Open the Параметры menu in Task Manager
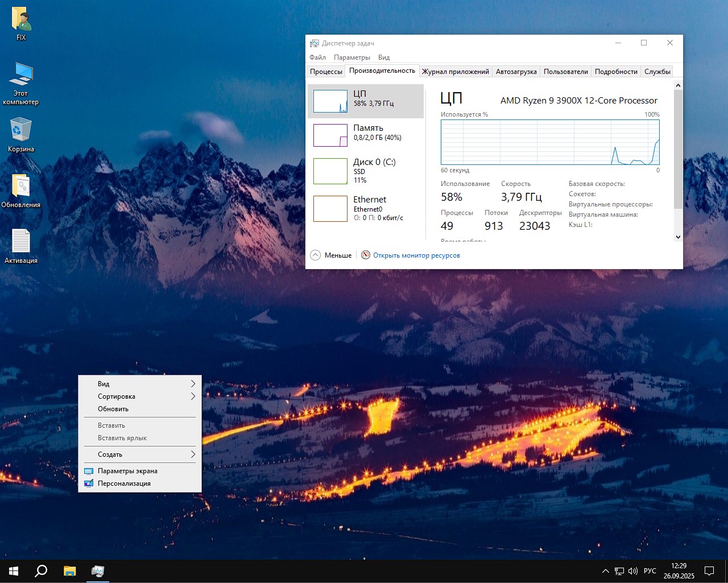This screenshot has height=583, width=728. (x=352, y=57)
